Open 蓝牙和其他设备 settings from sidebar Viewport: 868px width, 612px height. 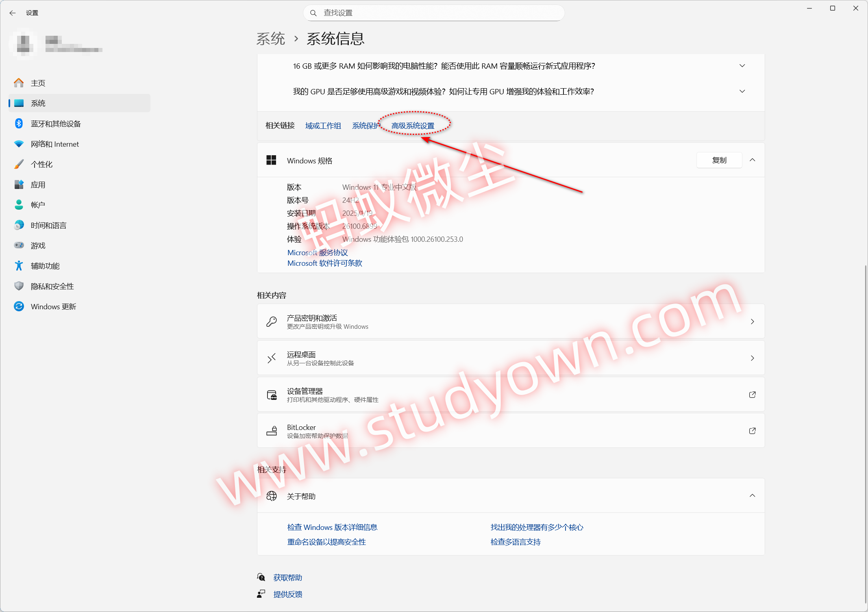56,123
